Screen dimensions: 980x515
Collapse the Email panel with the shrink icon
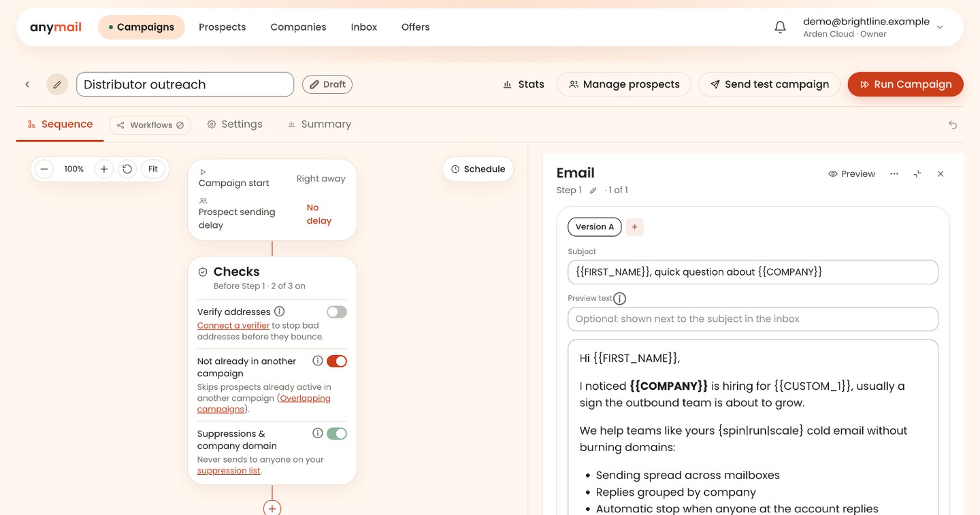(917, 174)
